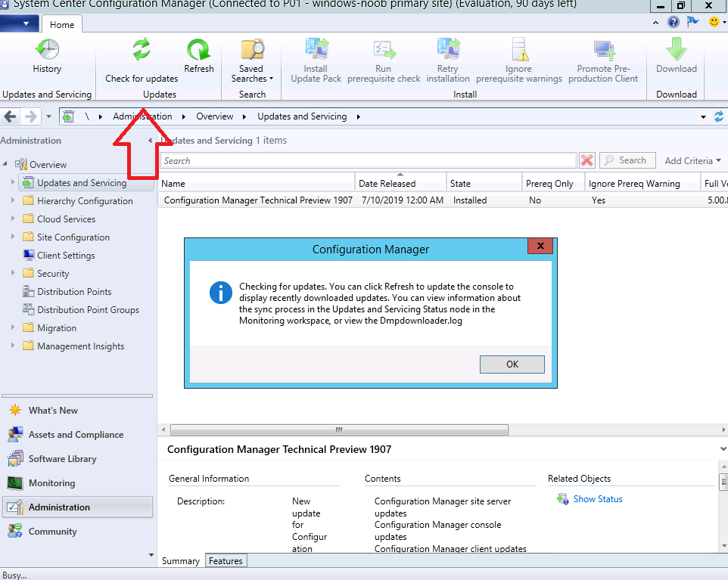
Task: Click Retry installation icon
Action: point(447,60)
